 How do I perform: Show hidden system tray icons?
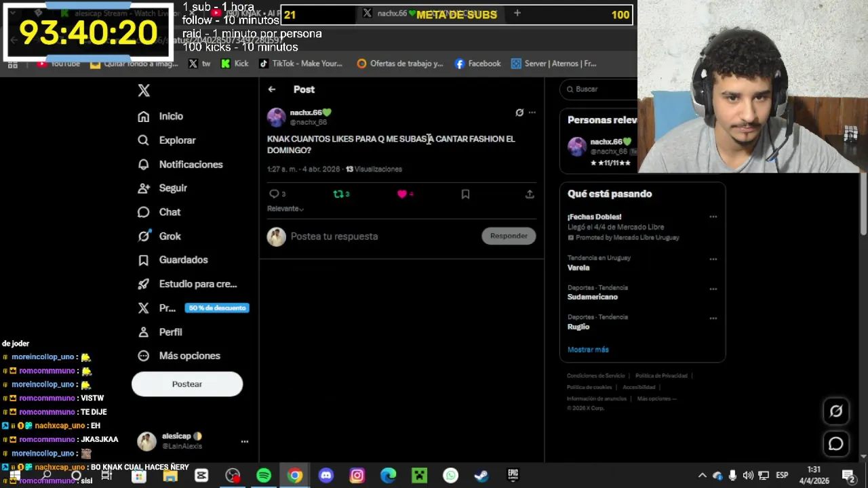coord(703,476)
